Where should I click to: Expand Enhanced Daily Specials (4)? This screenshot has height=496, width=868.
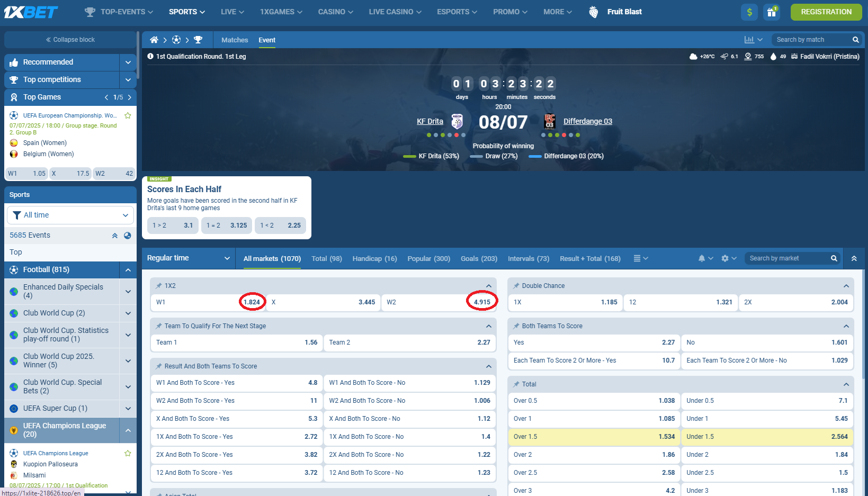(x=128, y=291)
